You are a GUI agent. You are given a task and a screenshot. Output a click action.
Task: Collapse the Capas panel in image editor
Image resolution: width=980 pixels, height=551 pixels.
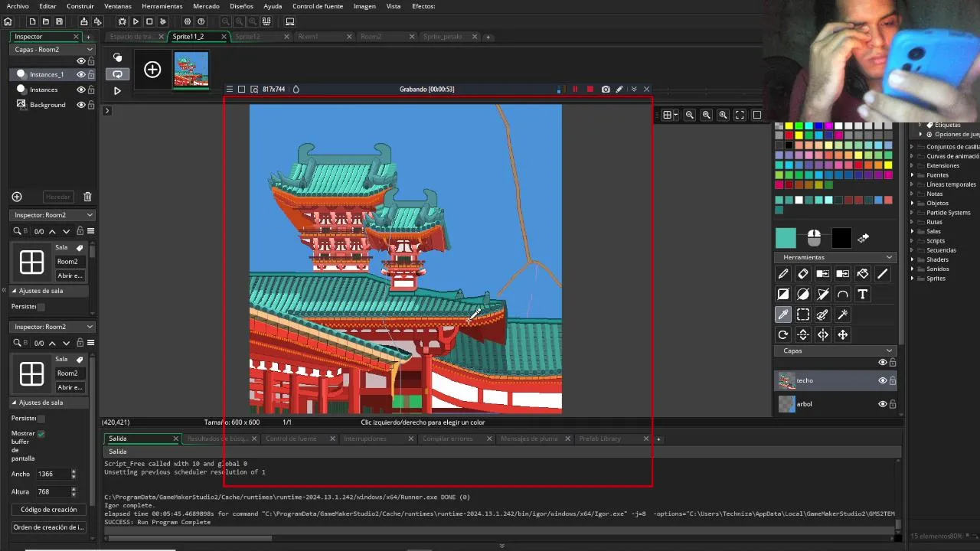pos(889,350)
